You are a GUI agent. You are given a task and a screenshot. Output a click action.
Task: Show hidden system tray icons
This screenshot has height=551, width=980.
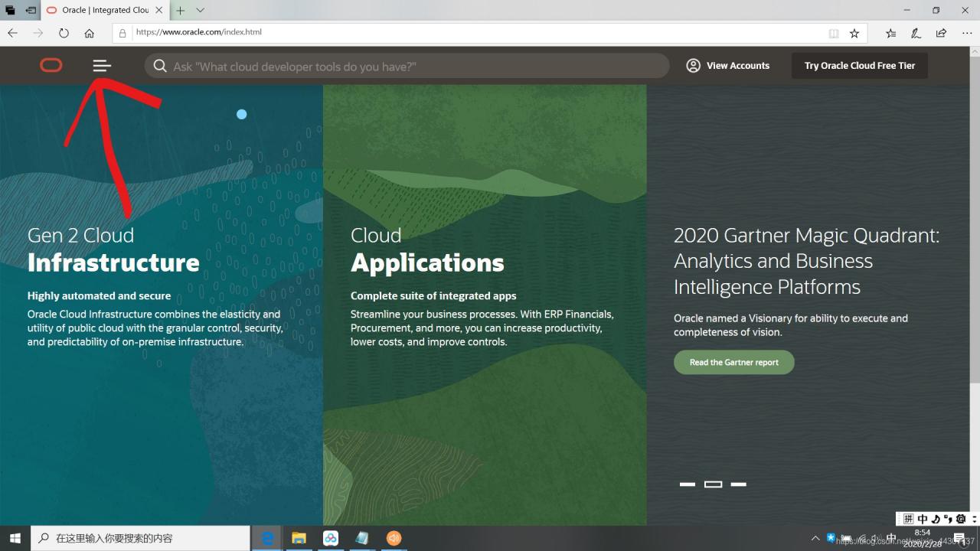click(x=816, y=538)
